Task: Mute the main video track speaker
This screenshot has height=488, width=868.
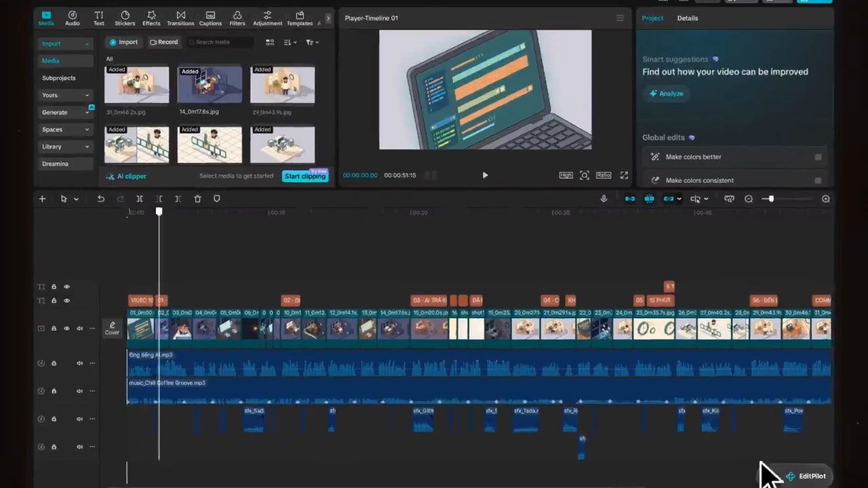Action: pyautogui.click(x=79, y=329)
